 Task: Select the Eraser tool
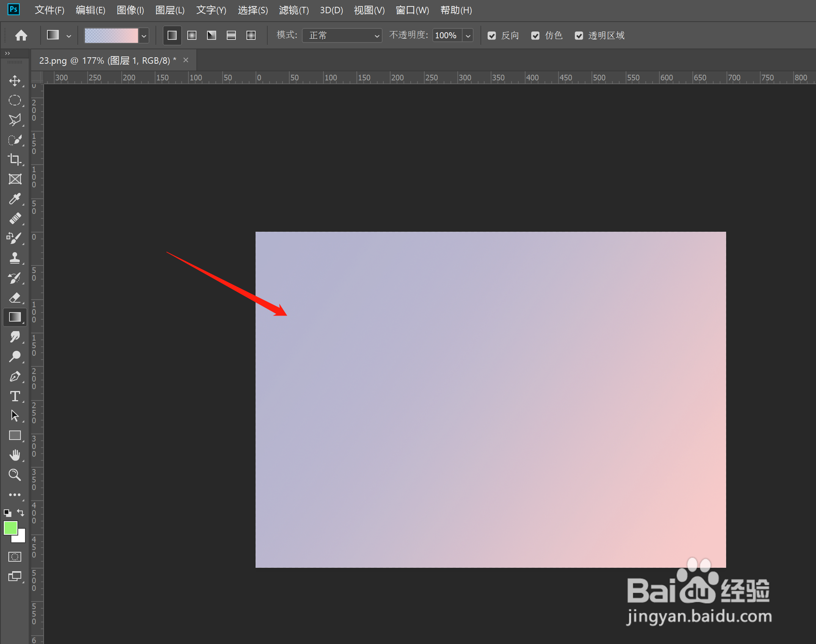pos(15,297)
